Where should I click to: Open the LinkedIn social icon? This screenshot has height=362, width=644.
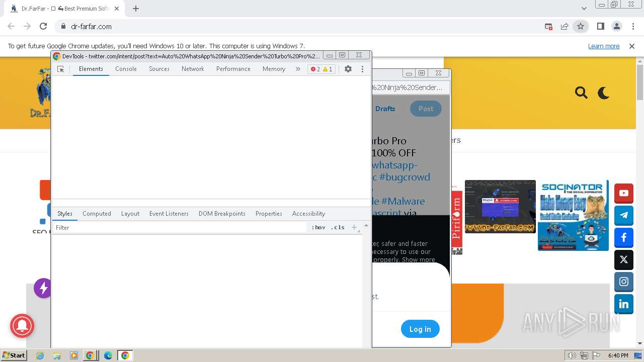tap(624, 304)
